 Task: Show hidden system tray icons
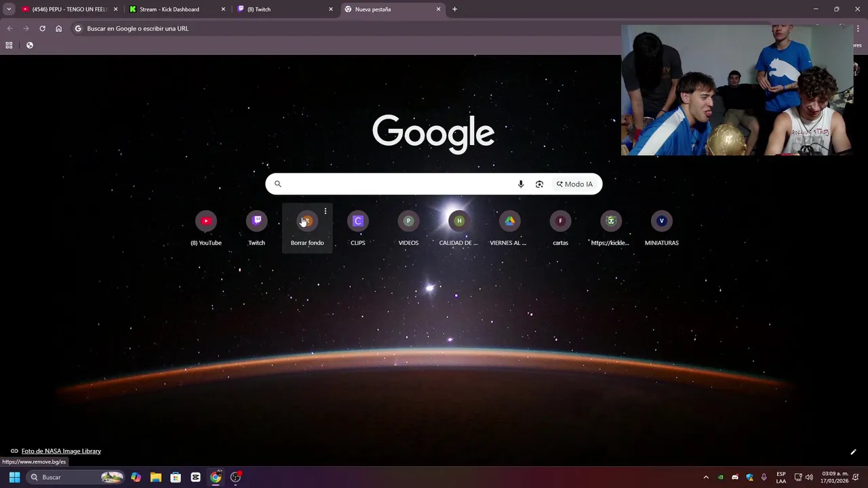[706, 477]
